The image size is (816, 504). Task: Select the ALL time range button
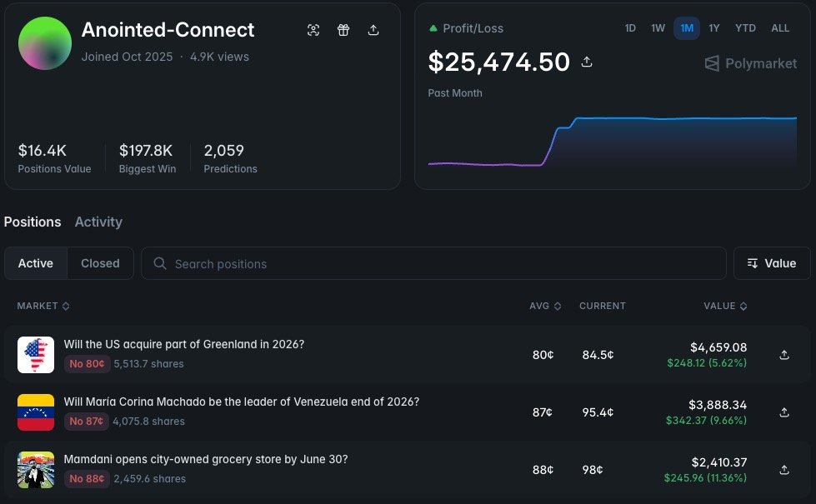780,28
